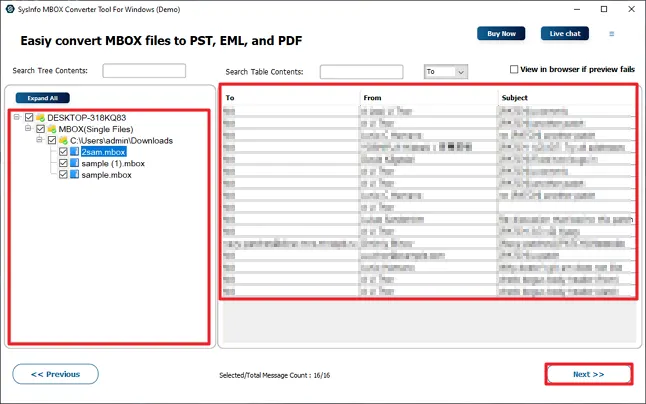Maximize the MBOX Converter window
Image resolution: width=646 pixels, height=404 pixels.
point(604,9)
